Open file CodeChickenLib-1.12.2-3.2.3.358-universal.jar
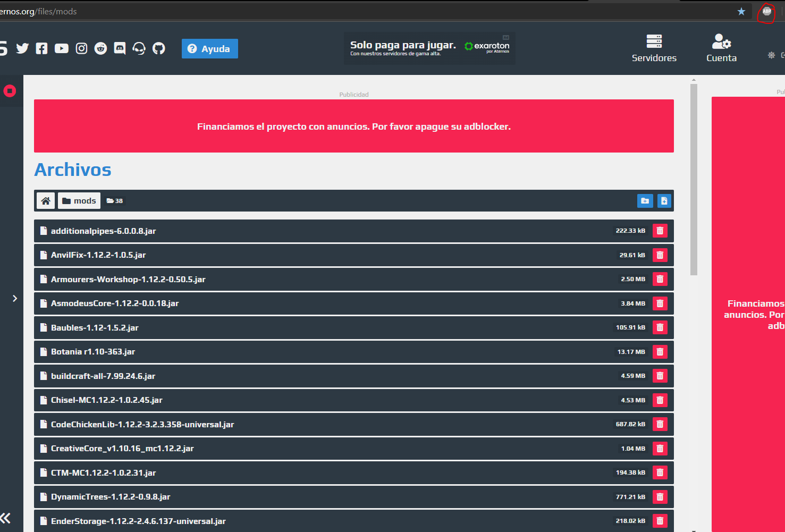Viewport: 785px width, 532px height. (354, 424)
